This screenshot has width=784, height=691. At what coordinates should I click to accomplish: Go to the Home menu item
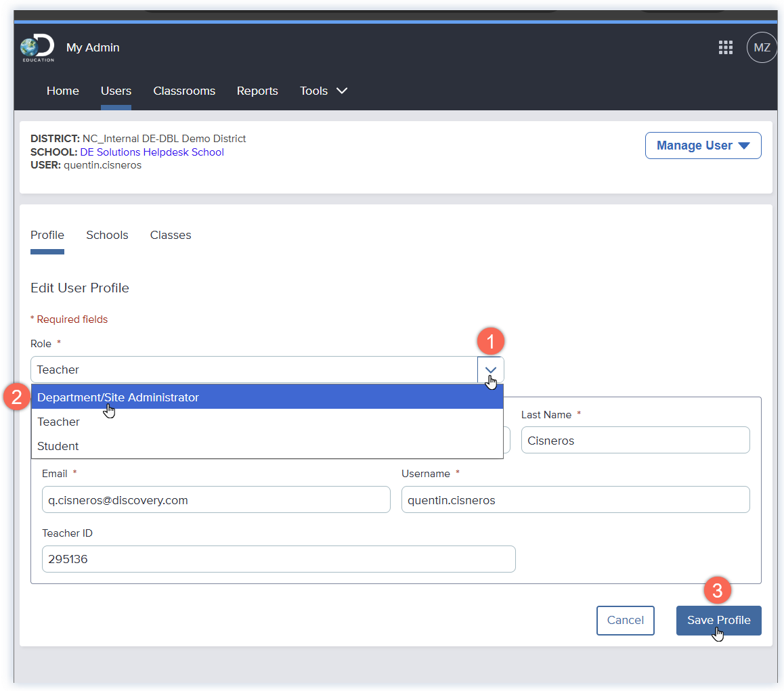(63, 91)
